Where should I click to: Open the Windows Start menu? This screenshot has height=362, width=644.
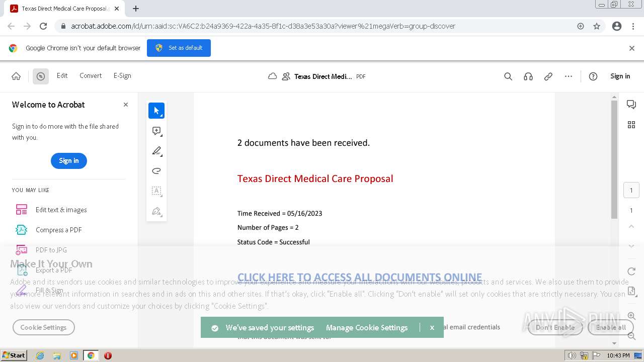click(x=14, y=355)
